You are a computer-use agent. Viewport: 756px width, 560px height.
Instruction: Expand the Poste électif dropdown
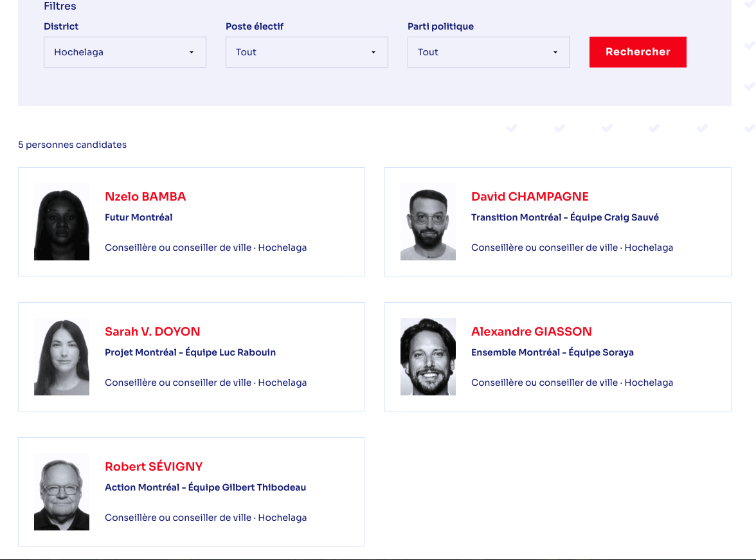(x=306, y=52)
